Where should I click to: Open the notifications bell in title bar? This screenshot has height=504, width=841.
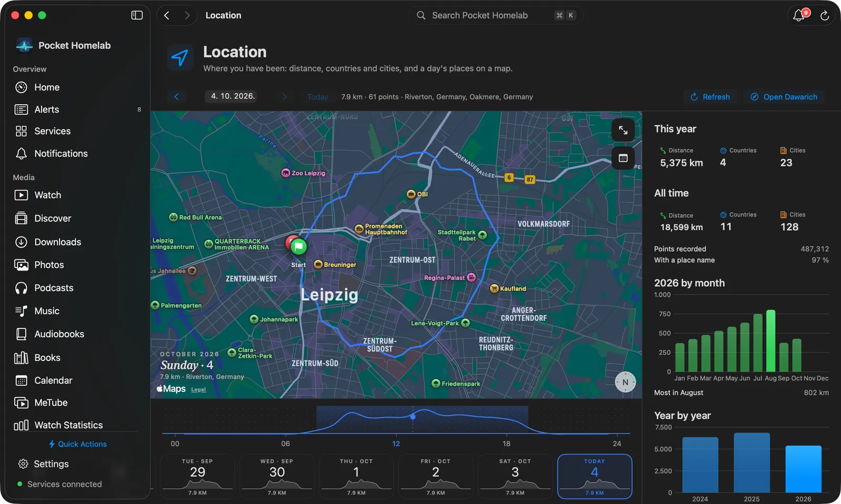(x=799, y=15)
